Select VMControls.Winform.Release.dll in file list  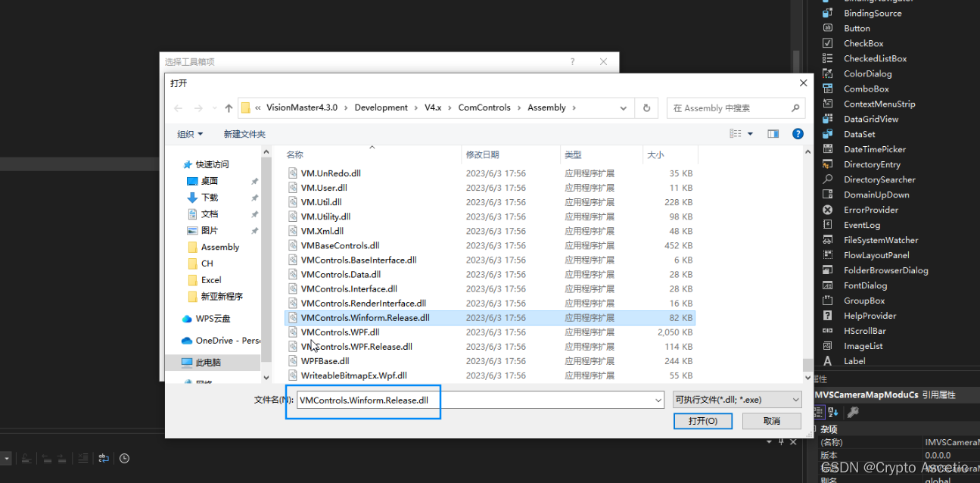coord(490,318)
